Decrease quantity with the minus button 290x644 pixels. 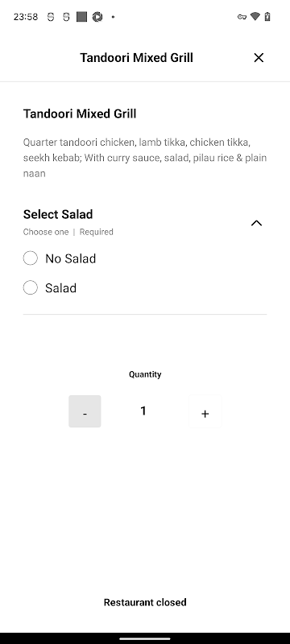85,411
